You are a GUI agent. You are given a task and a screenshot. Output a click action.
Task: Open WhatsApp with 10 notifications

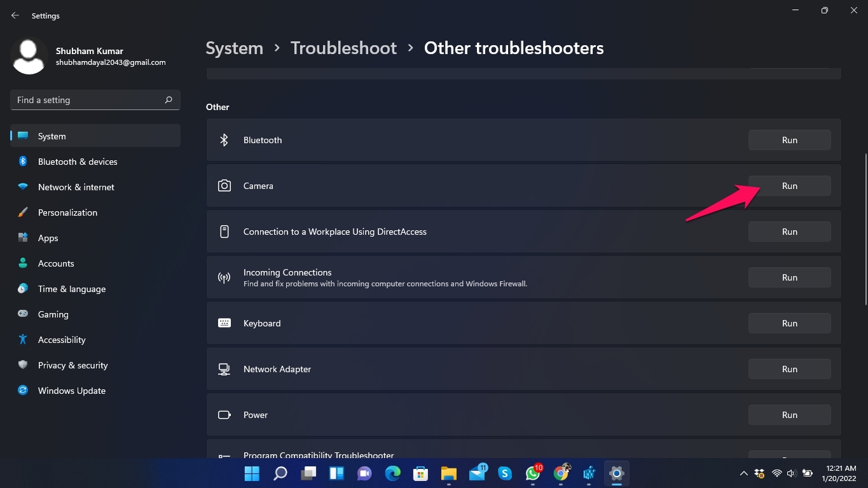pos(532,473)
